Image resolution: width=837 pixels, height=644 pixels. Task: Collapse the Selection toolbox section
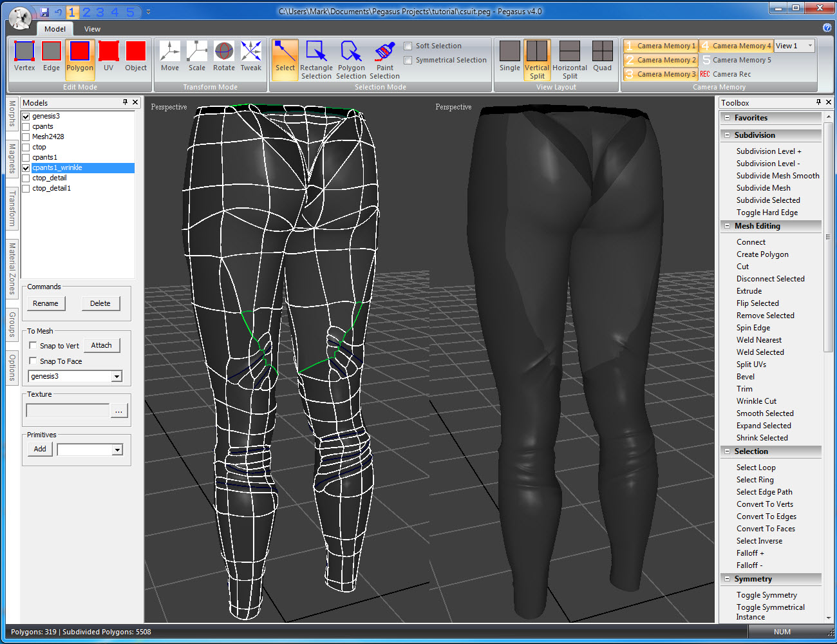(x=727, y=451)
